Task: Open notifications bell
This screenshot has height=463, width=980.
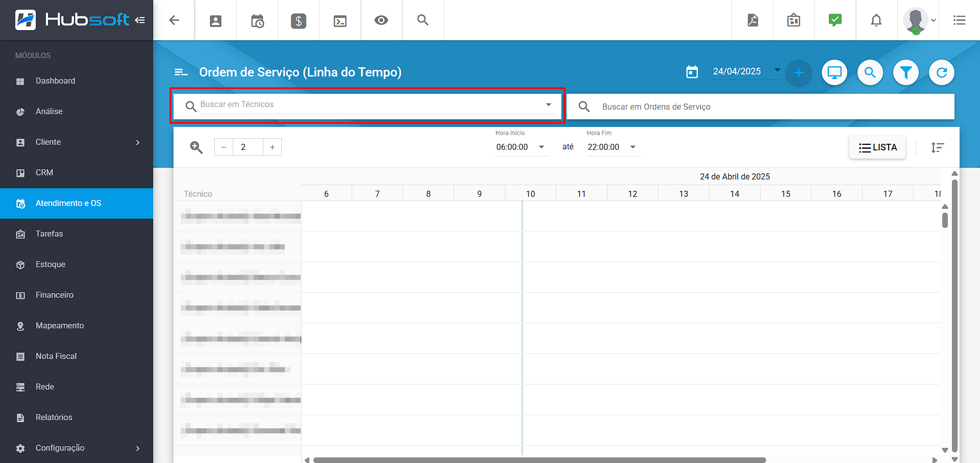Action: point(876,20)
